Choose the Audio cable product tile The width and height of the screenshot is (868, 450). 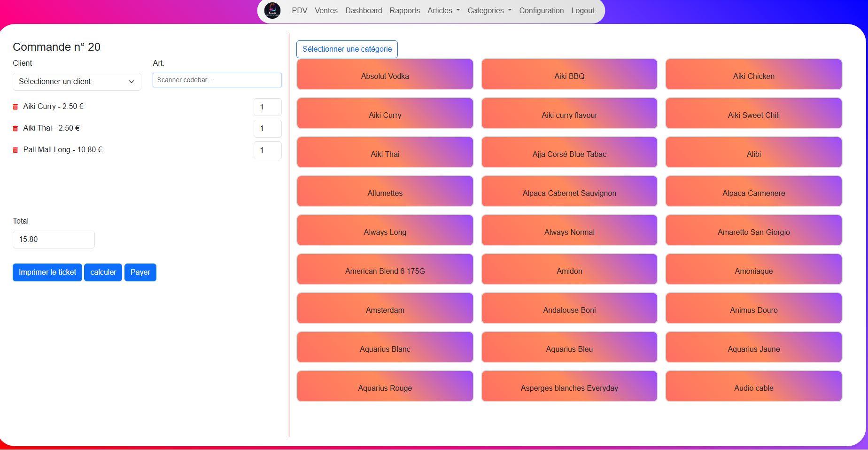[753, 386]
